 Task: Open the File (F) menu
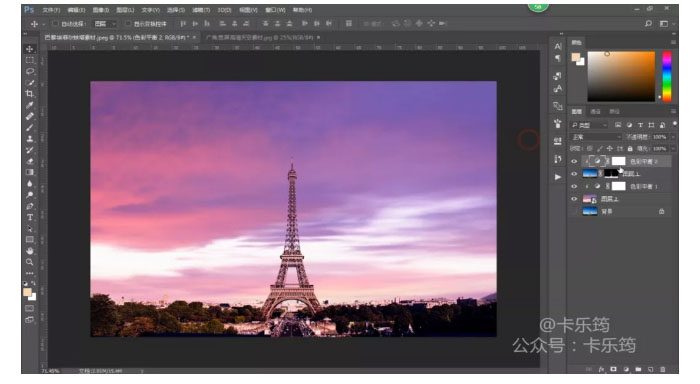(x=51, y=10)
